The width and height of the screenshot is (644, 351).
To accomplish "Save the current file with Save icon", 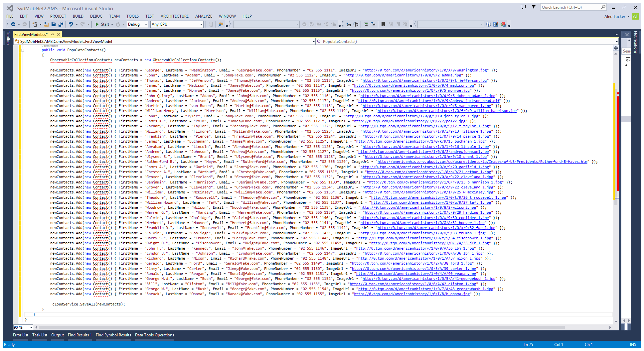I will [53, 24].
